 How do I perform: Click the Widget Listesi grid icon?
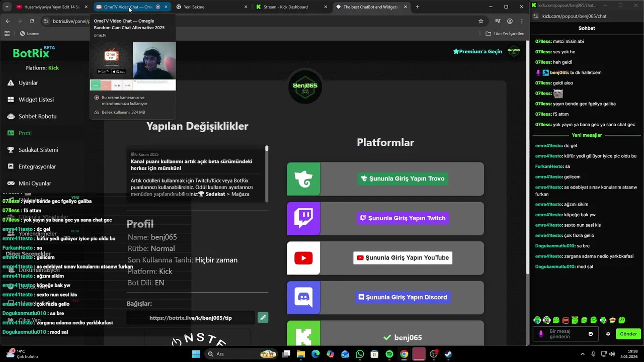coord(11,100)
